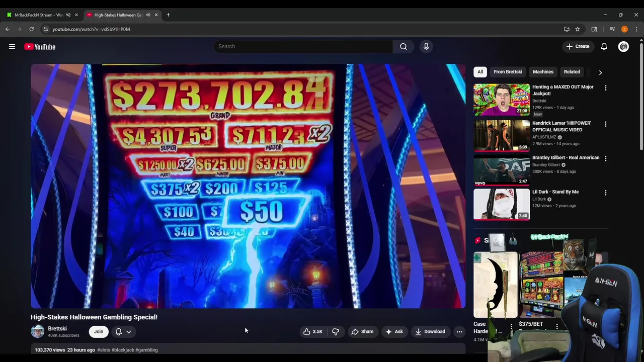Close the High-Stakes Halloween tab

(x=156, y=15)
